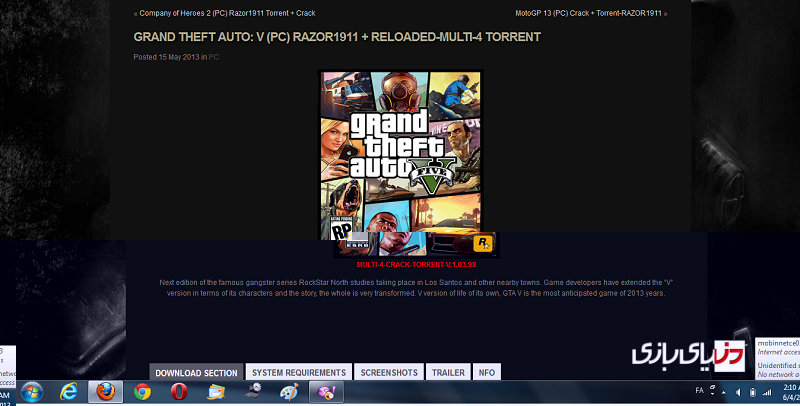Viewport: 800px width, 406px height.
Task: Open the System Requirements tab
Action: tap(299, 372)
